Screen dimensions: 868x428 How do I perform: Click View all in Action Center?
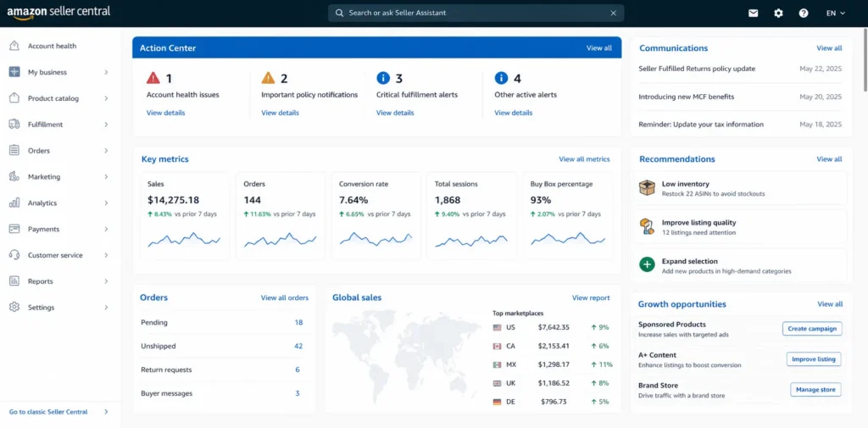(599, 48)
